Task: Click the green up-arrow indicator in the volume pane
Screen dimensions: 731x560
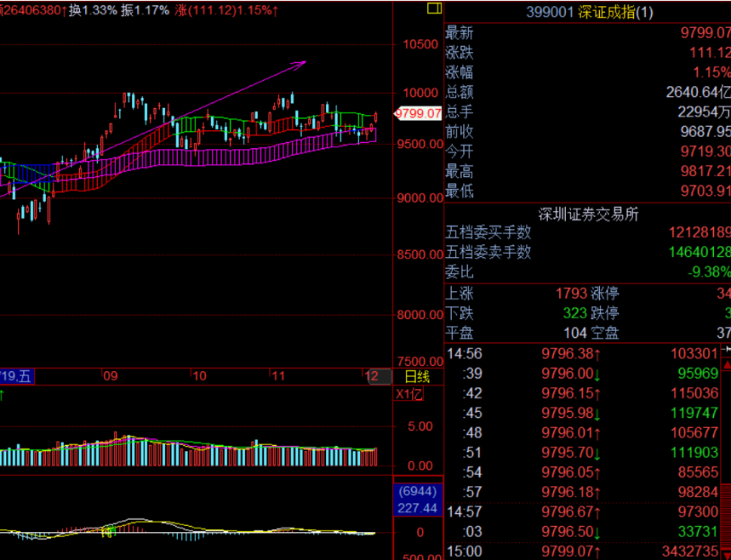Action: 3,395
